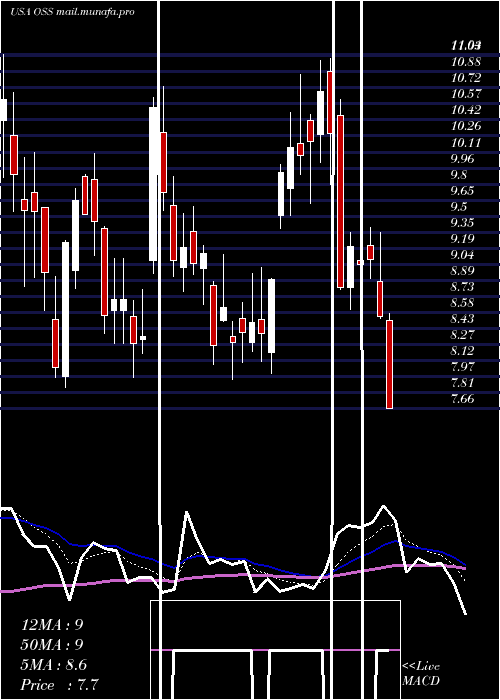Select the 8.73 price axis label
The height and width of the screenshot is (700, 500).
pos(462,287)
